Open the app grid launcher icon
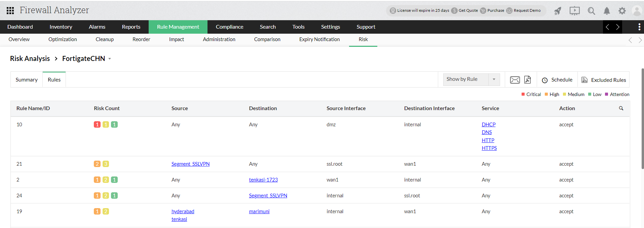Screen dimensions: 644x228 pos(10,10)
